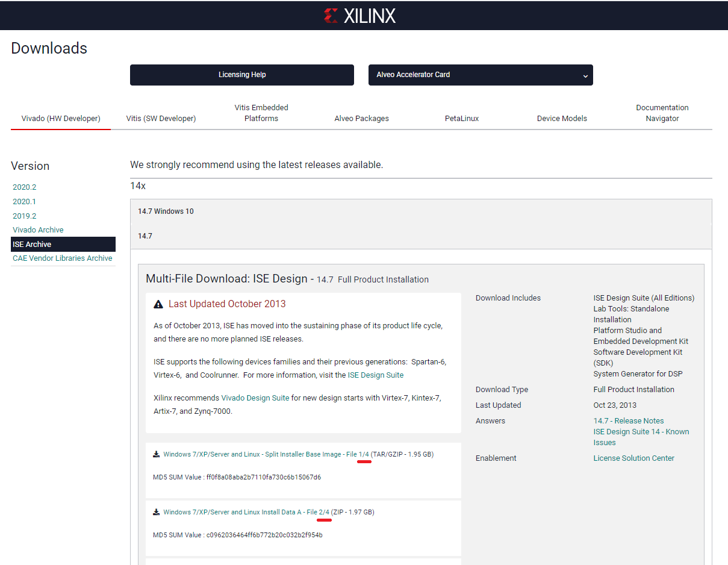Click the Download Includes label
This screenshot has width=728, height=565.
[x=508, y=298]
